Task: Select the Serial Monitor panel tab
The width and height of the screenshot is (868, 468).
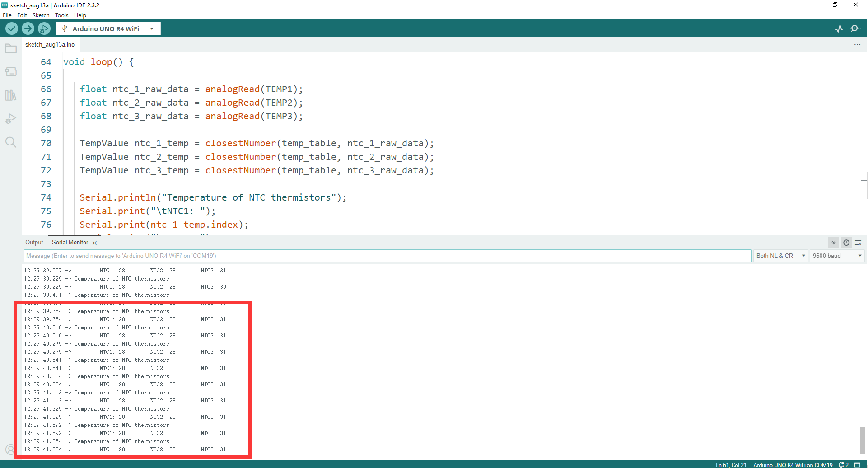Action: 70,243
